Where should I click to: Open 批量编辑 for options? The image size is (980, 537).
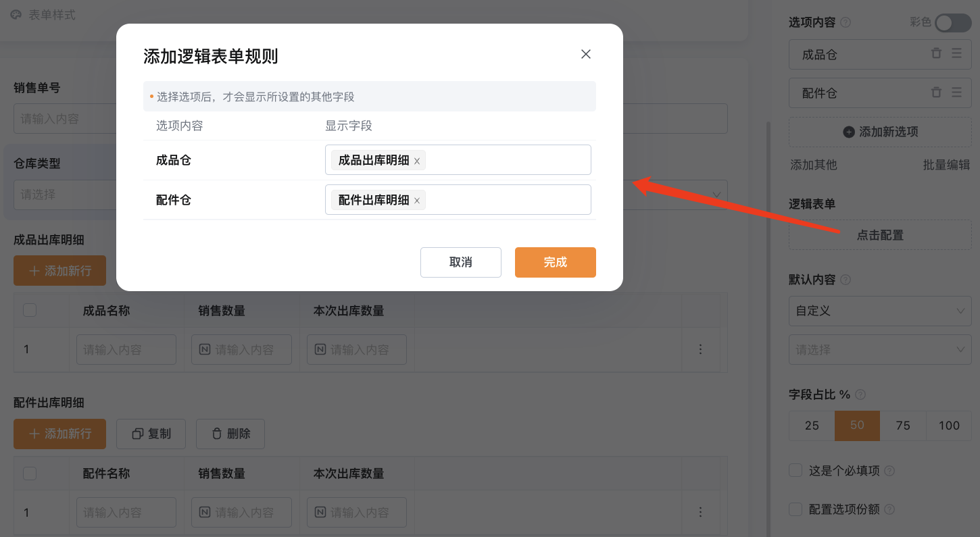946,165
